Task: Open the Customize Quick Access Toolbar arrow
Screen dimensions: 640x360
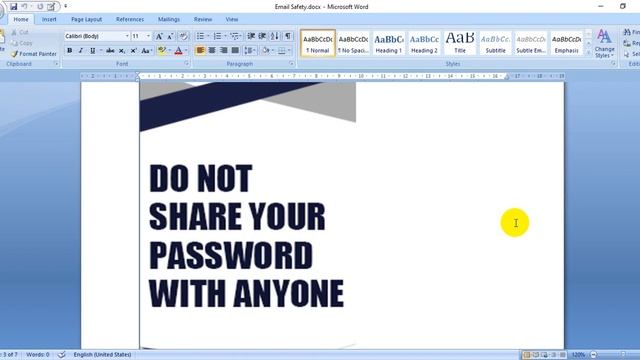Action: coord(65,6)
